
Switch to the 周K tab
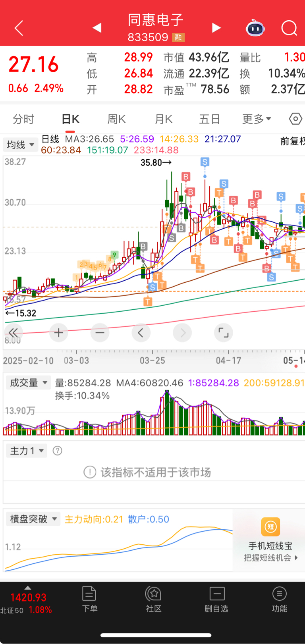116,119
